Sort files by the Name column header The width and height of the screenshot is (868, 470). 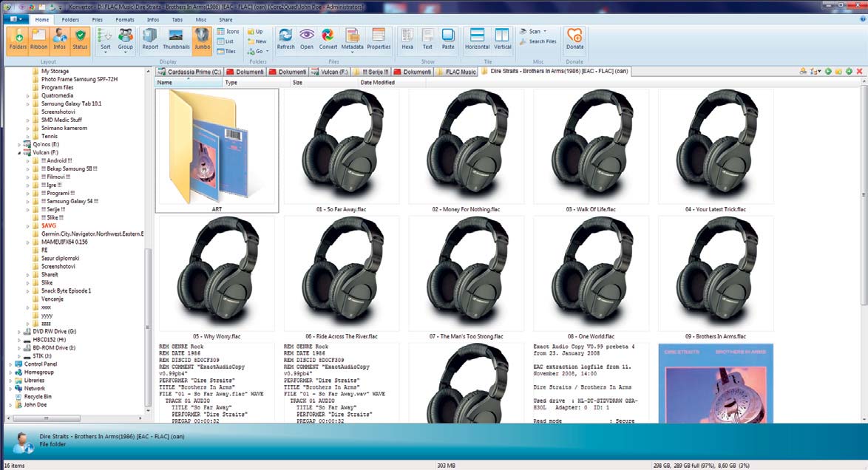[189, 83]
